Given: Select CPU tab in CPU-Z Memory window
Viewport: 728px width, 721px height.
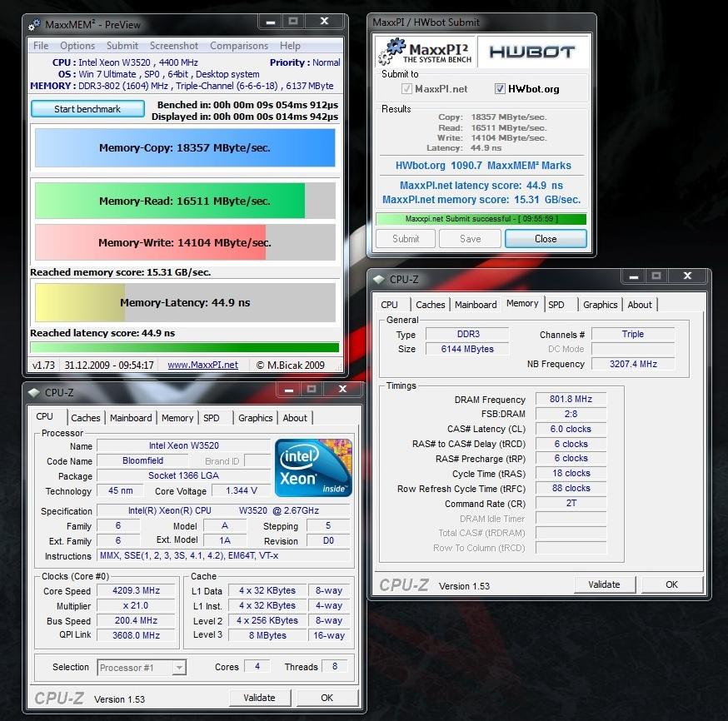Looking at the screenshot, I should coord(389,305).
